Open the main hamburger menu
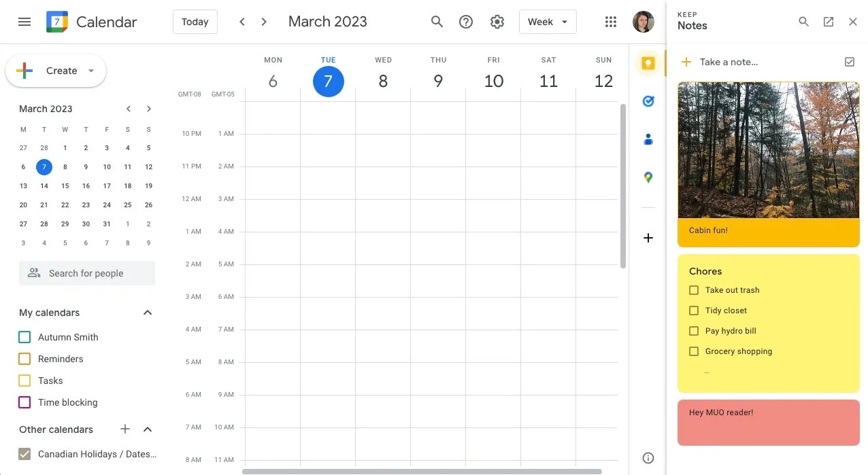The image size is (868, 475). 24,21
